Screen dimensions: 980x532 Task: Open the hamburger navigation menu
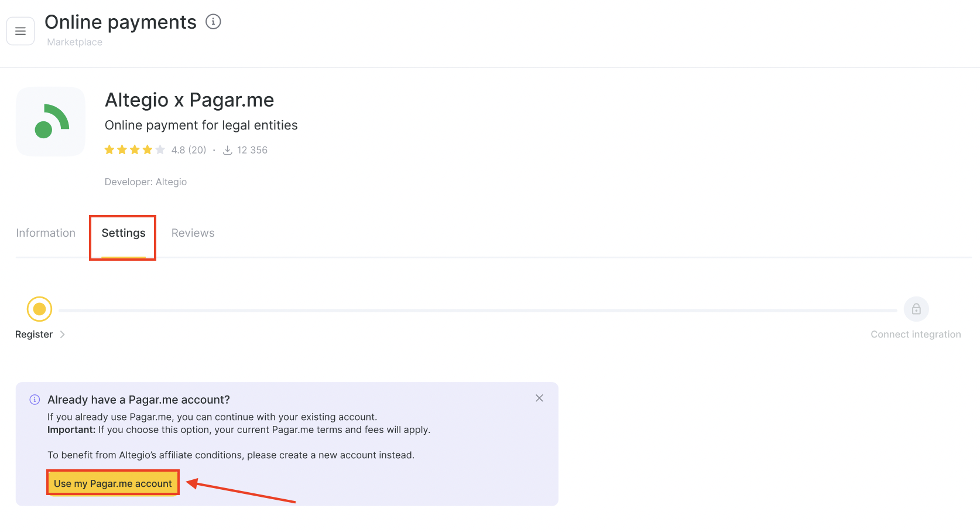tap(20, 31)
